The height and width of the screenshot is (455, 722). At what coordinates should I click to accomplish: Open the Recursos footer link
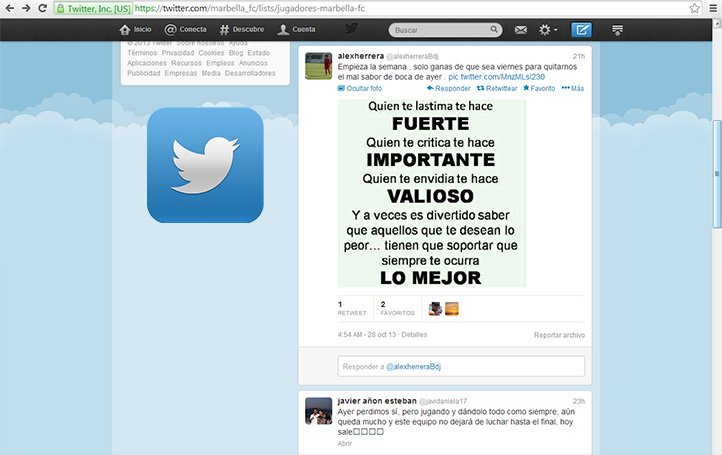(x=186, y=63)
